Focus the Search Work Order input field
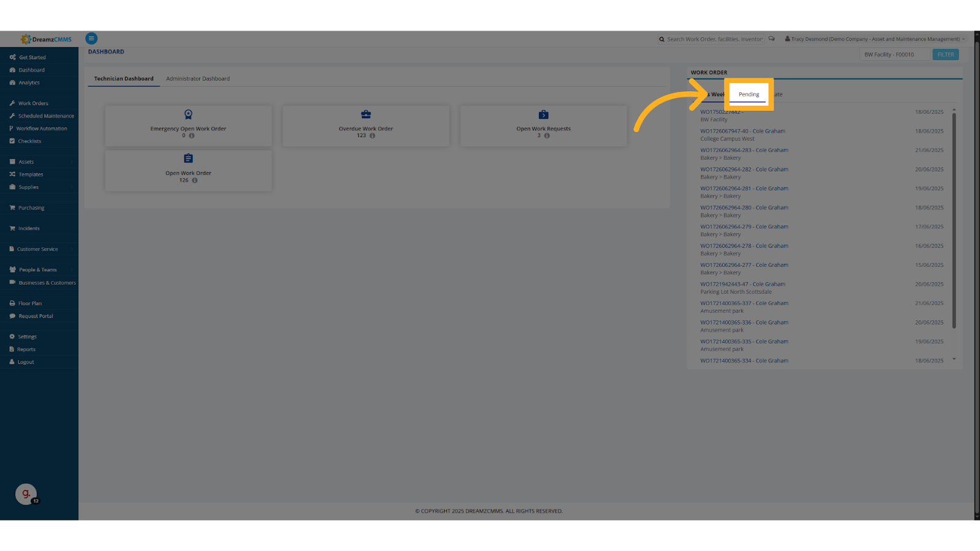The image size is (980, 551). [x=714, y=39]
